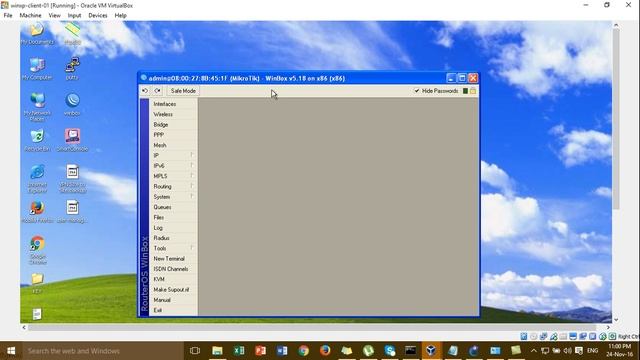Viewport: 640px width, 360px height.
Task: Click the green CPU load indicator in WinBox
Action: click(465, 91)
